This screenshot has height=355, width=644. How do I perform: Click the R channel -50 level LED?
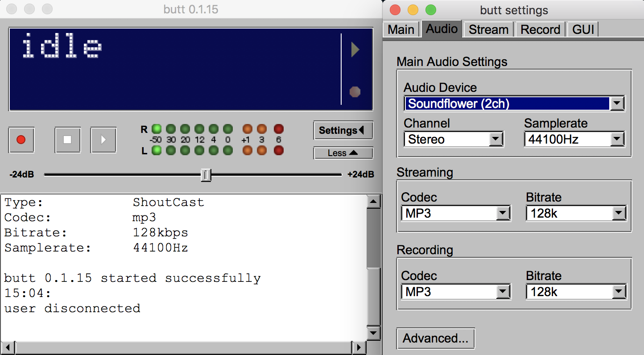pyautogui.click(x=156, y=129)
